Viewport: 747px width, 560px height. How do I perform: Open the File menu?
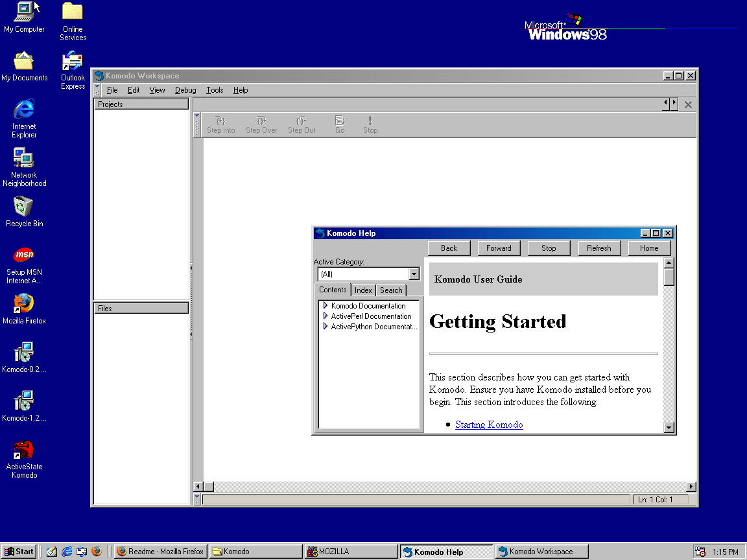point(112,90)
